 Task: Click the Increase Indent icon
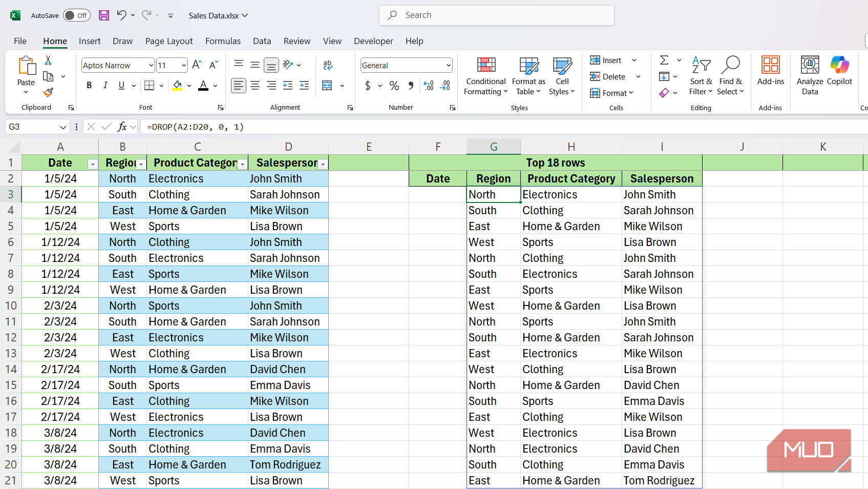304,86
